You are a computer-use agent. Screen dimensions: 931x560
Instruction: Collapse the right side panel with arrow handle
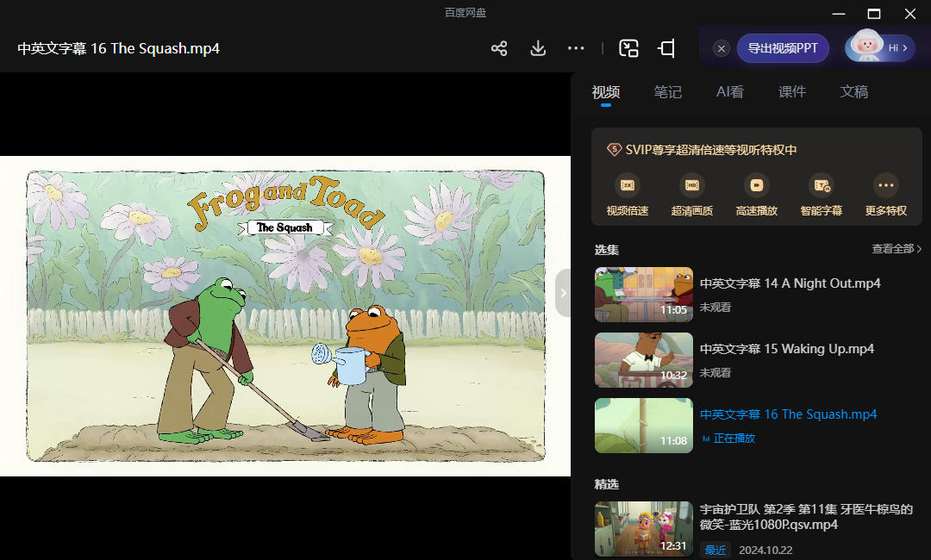(563, 293)
